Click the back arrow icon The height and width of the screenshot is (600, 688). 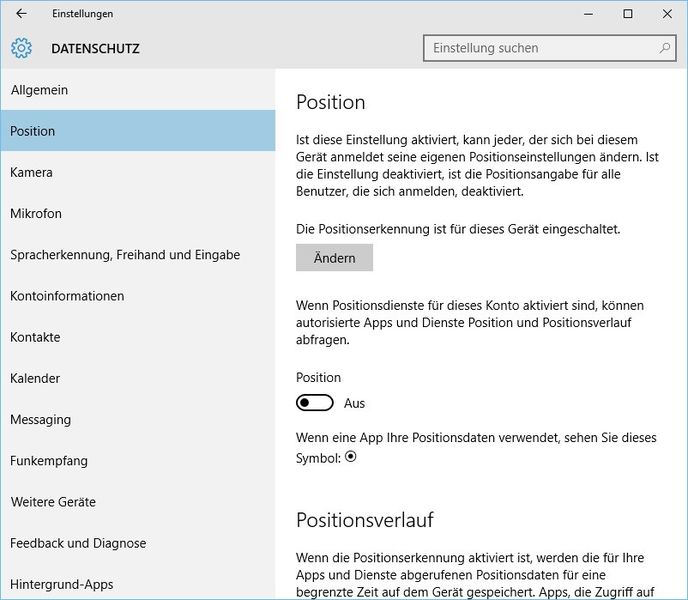(x=22, y=14)
